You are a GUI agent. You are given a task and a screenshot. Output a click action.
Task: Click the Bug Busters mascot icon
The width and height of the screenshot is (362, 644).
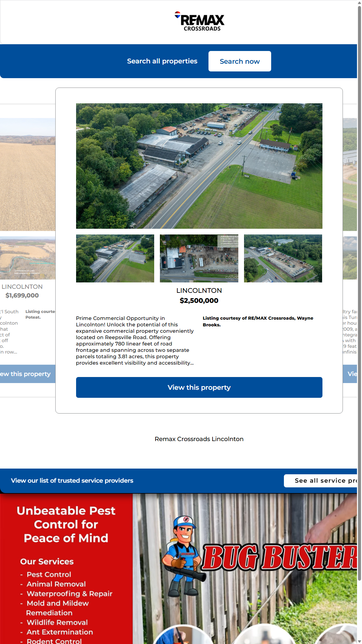[183, 553]
